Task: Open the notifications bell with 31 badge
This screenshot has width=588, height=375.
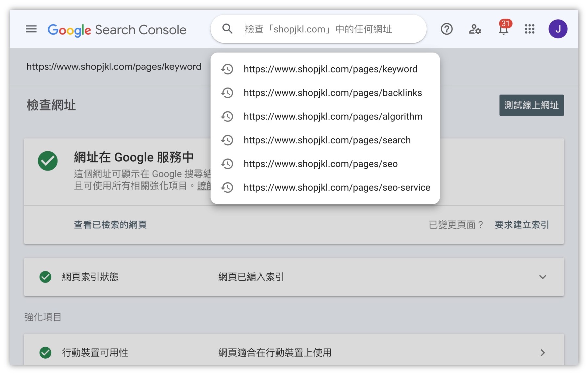Action: 503,29
